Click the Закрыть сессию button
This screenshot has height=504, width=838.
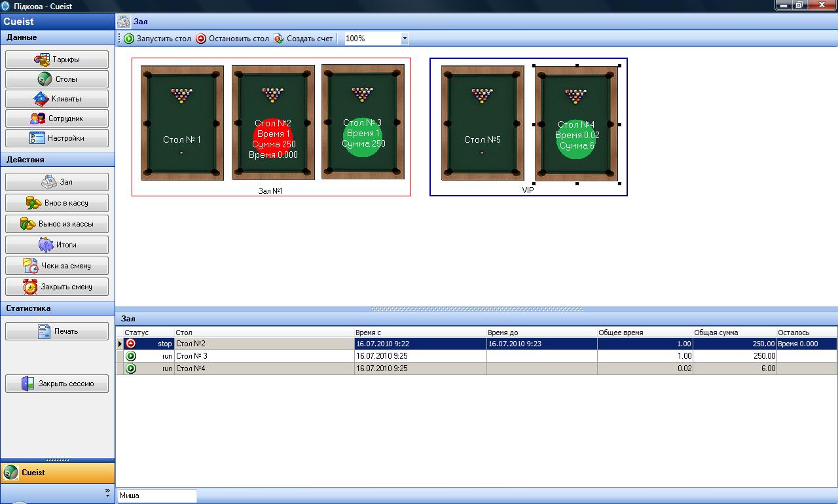[x=57, y=384]
